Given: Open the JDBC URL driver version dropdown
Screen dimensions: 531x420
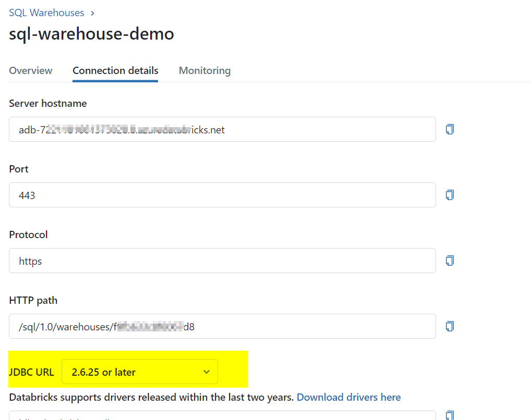Looking at the screenshot, I should coord(139,372).
